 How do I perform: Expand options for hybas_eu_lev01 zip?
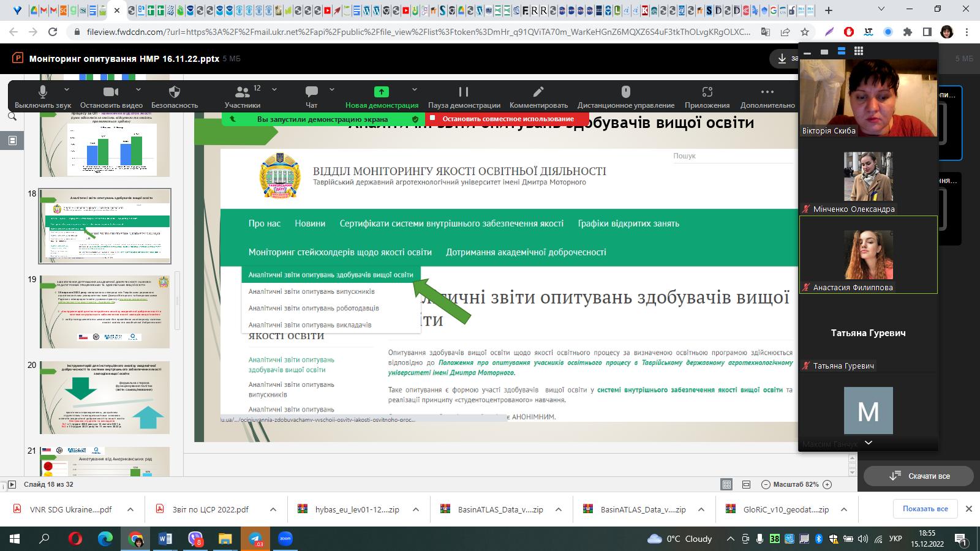[416, 509]
